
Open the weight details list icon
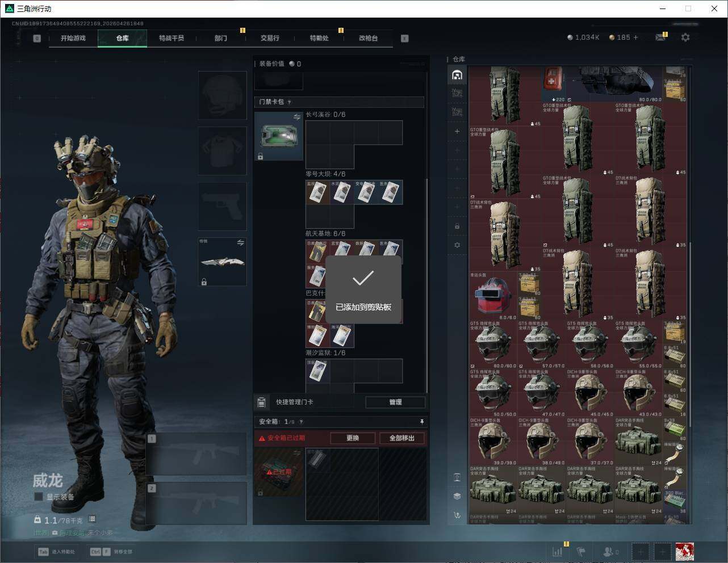[92, 519]
